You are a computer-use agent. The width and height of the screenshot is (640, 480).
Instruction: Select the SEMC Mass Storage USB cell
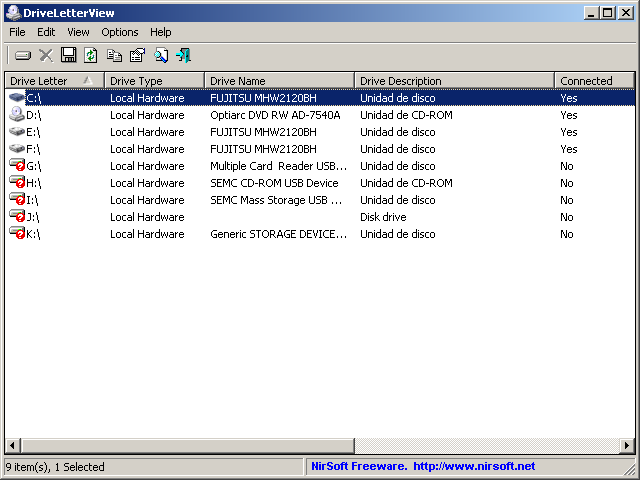tap(276, 200)
